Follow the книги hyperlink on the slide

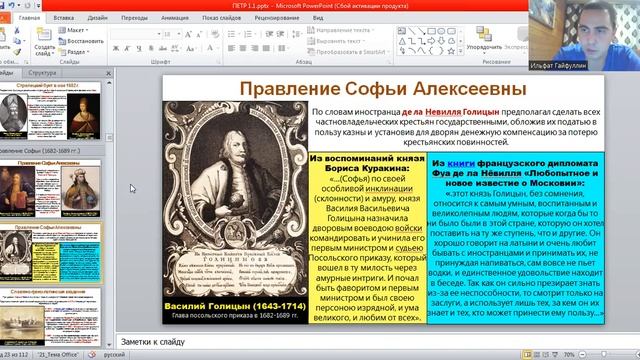(x=461, y=163)
